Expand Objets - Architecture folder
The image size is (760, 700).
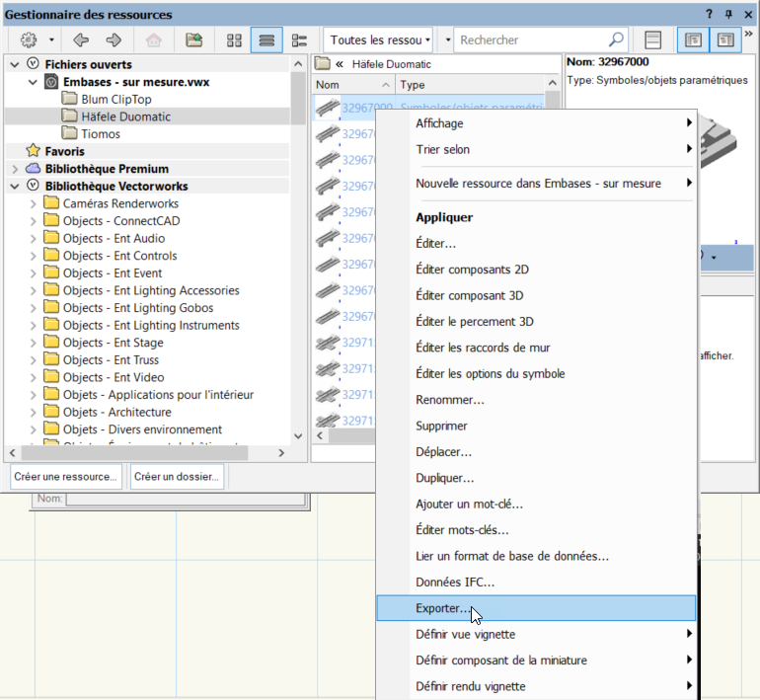click(x=33, y=412)
